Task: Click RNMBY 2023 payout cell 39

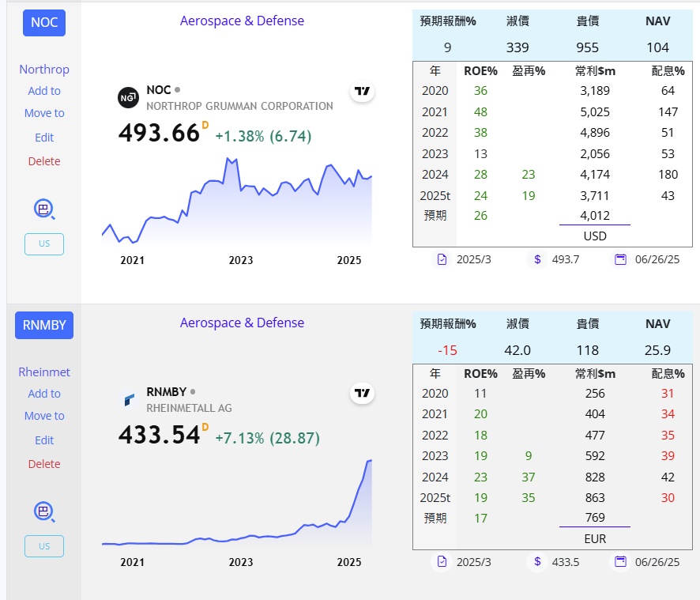Action: tap(668, 455)
